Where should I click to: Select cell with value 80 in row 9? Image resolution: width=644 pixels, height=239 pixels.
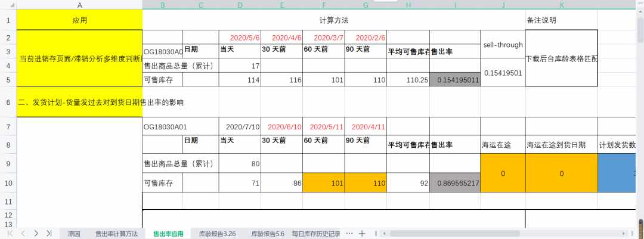pos(240,163)
